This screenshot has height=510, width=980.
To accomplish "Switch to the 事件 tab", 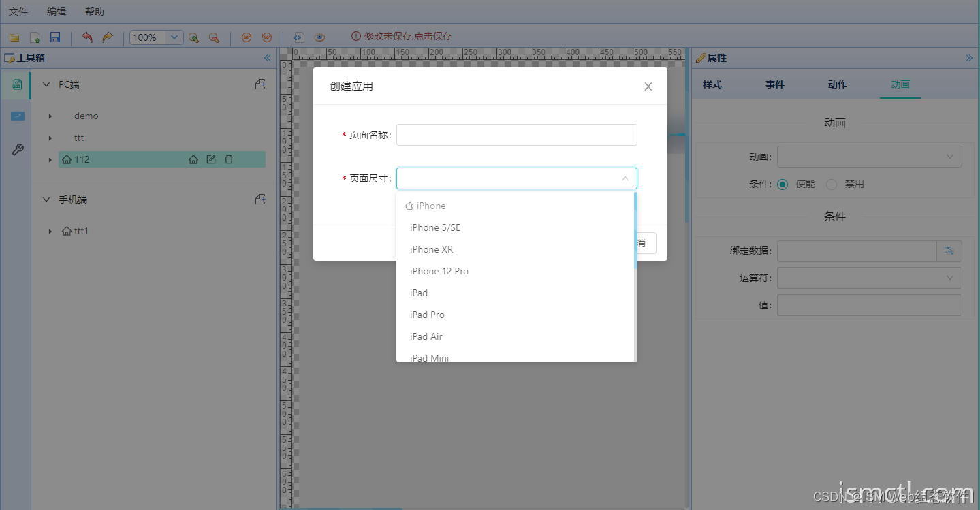I will click(775, 84).
